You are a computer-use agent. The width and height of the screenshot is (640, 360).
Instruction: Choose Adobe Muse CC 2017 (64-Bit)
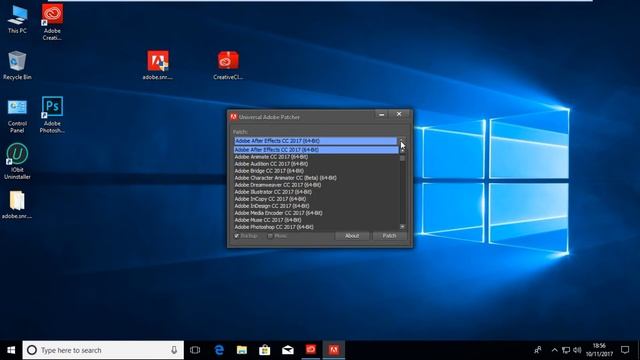[316, 220]
